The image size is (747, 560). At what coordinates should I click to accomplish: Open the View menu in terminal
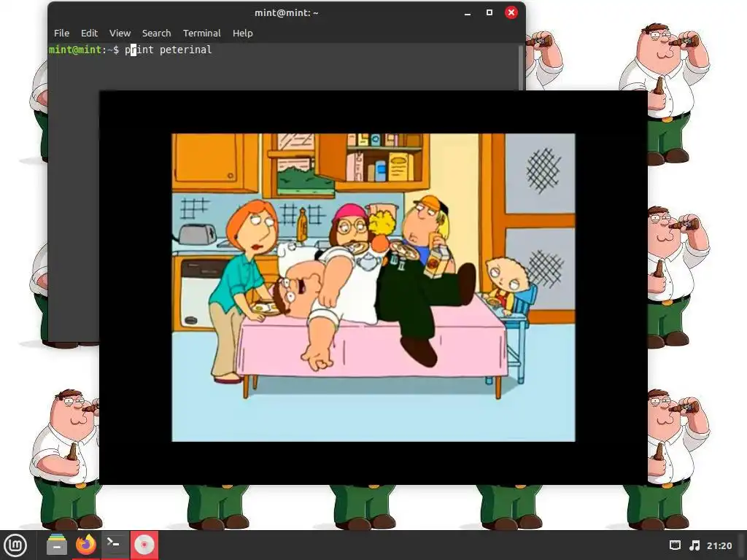(120, 34)
